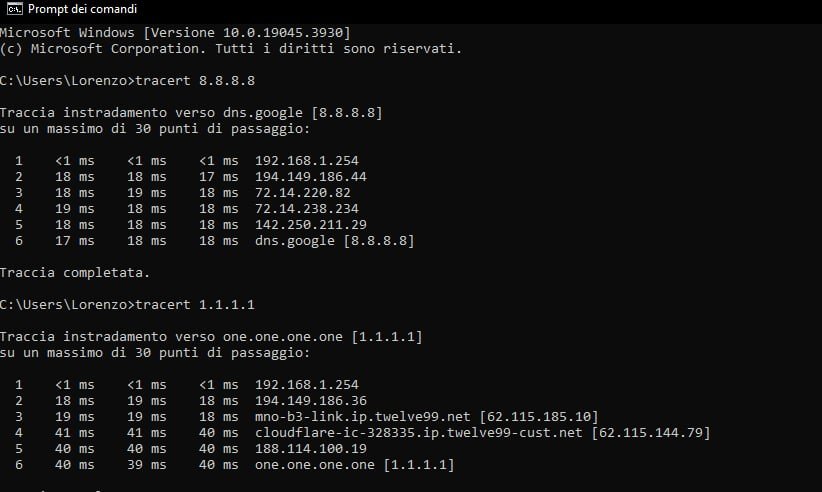Click the 'dns.google [8.8.8.8]' final hop

[x=334, y=241]
